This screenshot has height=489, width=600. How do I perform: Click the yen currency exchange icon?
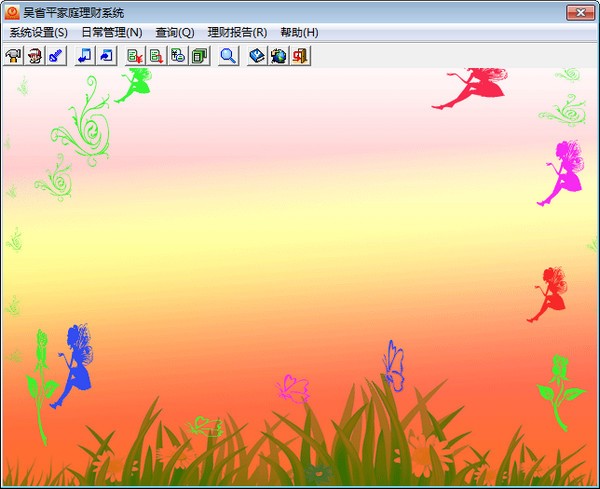(178, 56)
